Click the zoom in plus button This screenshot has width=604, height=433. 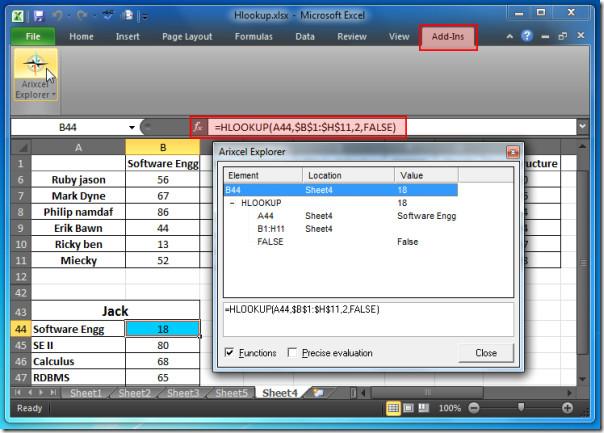click(x=568, y=408)
